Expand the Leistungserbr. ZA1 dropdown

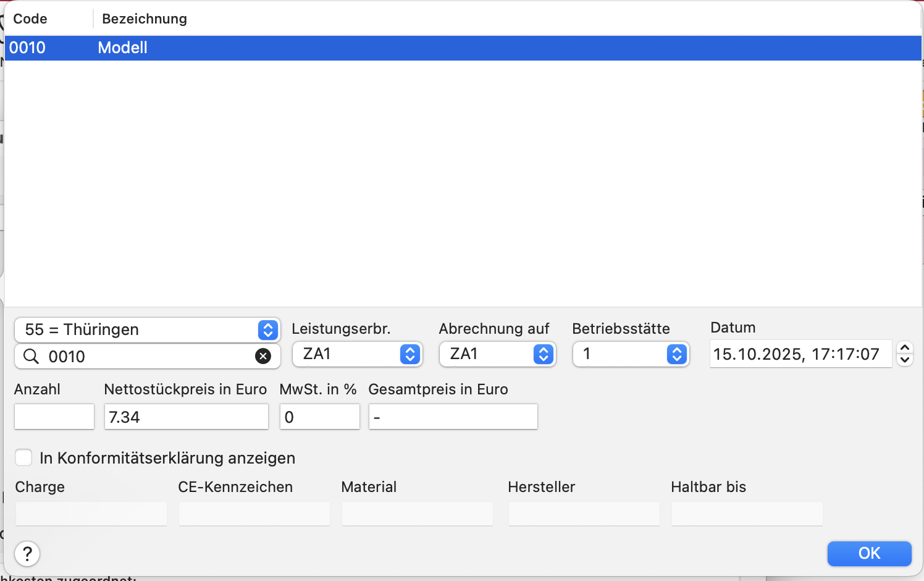coord(357,354)
